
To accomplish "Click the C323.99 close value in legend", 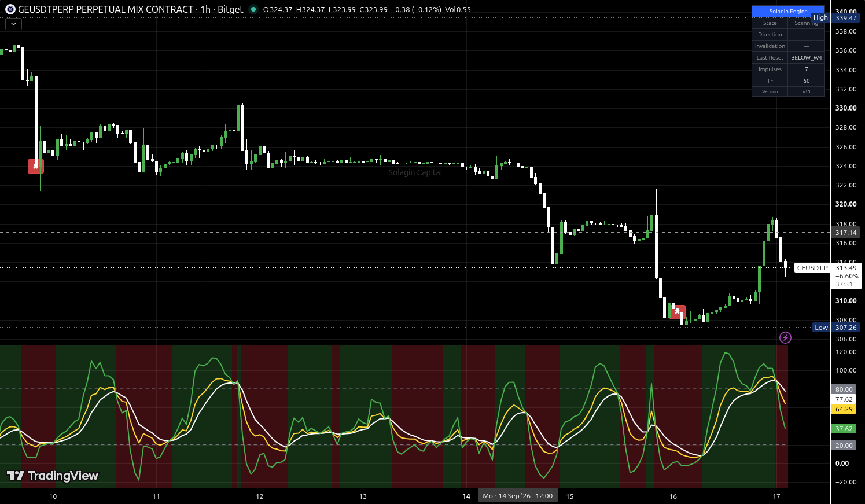I will pyautogui.click(x=373, y=9).
